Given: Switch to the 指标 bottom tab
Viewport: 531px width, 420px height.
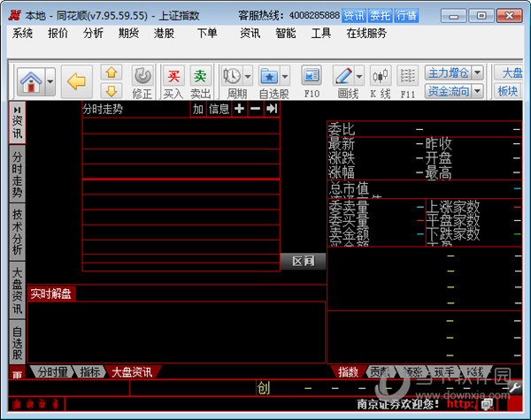Looking at the screenshot, I should [89, 372].
